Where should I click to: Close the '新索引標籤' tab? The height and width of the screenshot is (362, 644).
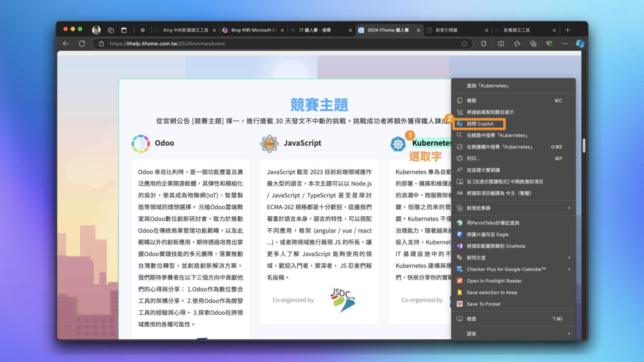coord(486,30)
